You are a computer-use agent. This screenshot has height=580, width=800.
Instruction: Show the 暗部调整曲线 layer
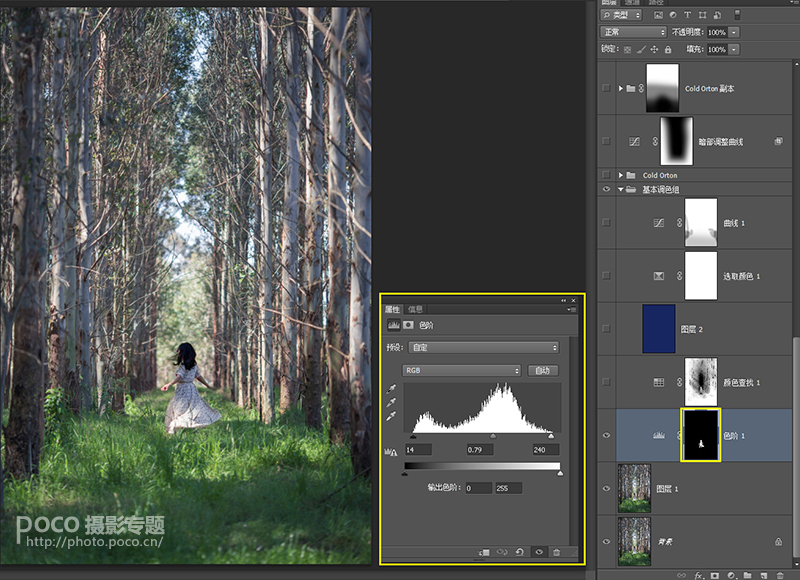point(606,141)
